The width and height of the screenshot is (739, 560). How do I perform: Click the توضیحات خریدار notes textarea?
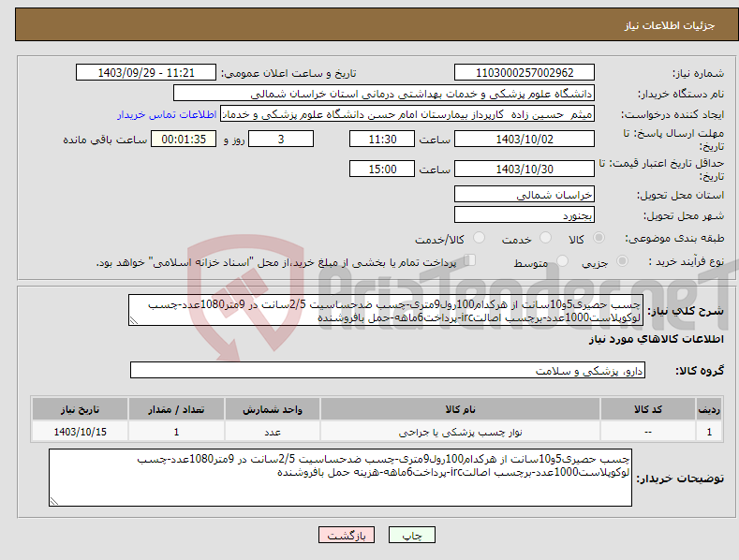[x=340, y=478]
